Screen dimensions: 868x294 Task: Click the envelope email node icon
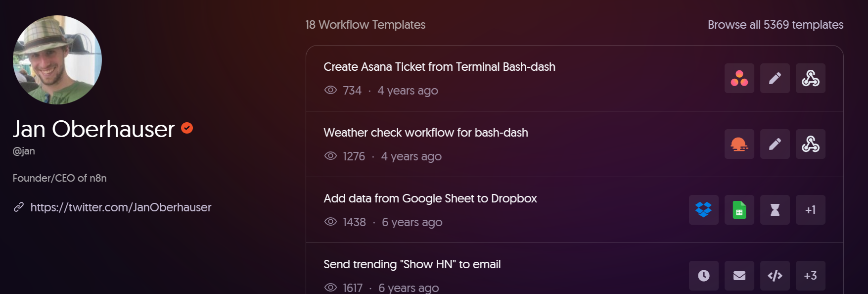point(739,276)
